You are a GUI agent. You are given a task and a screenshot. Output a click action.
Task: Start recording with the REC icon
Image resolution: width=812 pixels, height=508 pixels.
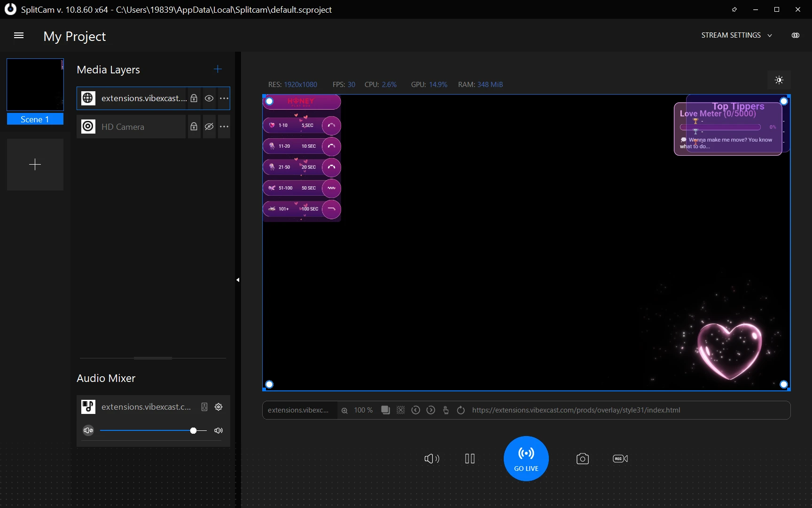620,459
